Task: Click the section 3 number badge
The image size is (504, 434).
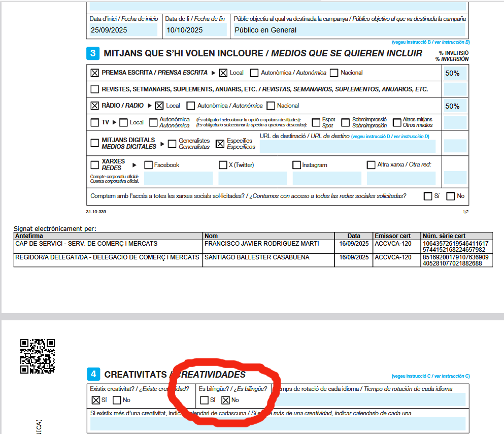Action: [92, 53]
